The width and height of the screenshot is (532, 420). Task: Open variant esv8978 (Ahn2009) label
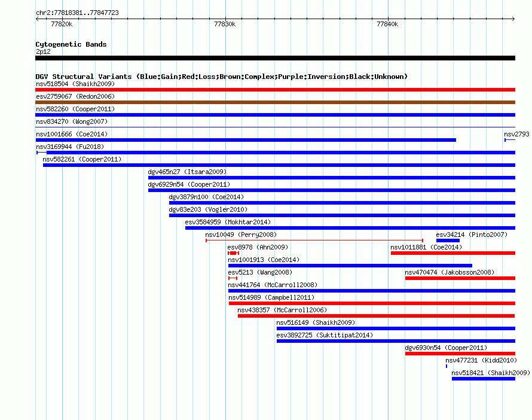[x=258, y=247]
